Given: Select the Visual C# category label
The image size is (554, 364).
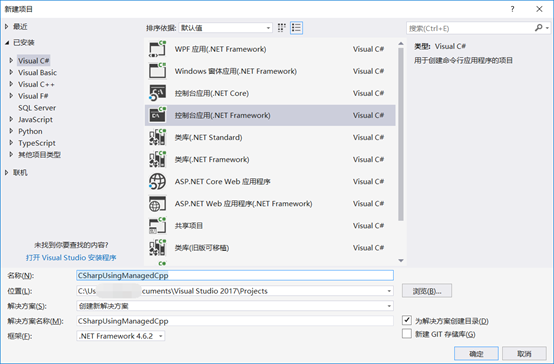Looking at the screenshot, I should click(x=34, y=60).
